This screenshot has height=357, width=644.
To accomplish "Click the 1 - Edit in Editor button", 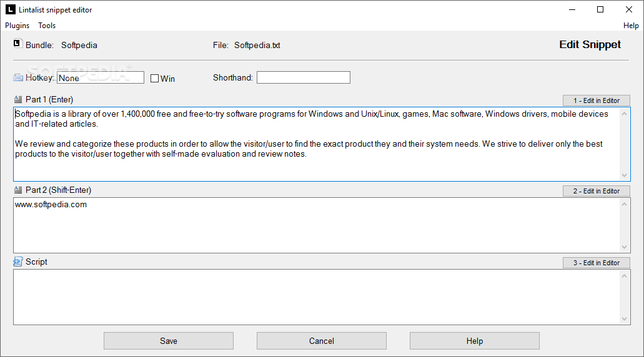I will point(597,100).
